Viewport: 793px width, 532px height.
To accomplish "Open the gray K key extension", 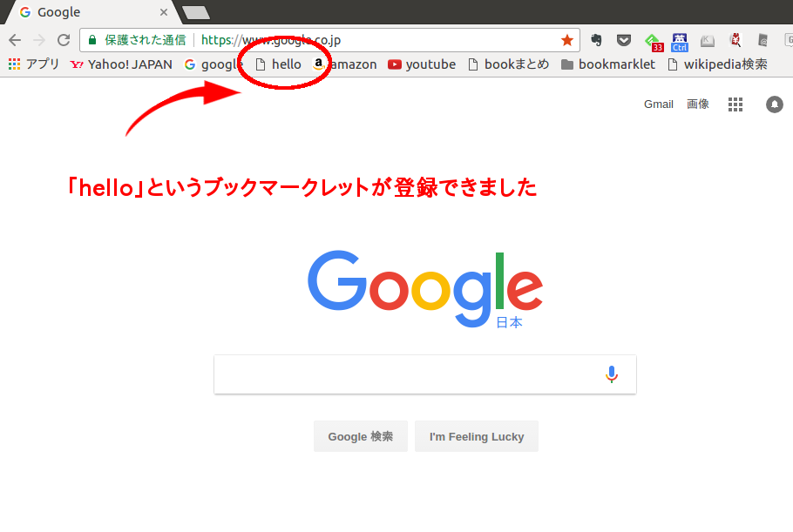I will [707, 41].
